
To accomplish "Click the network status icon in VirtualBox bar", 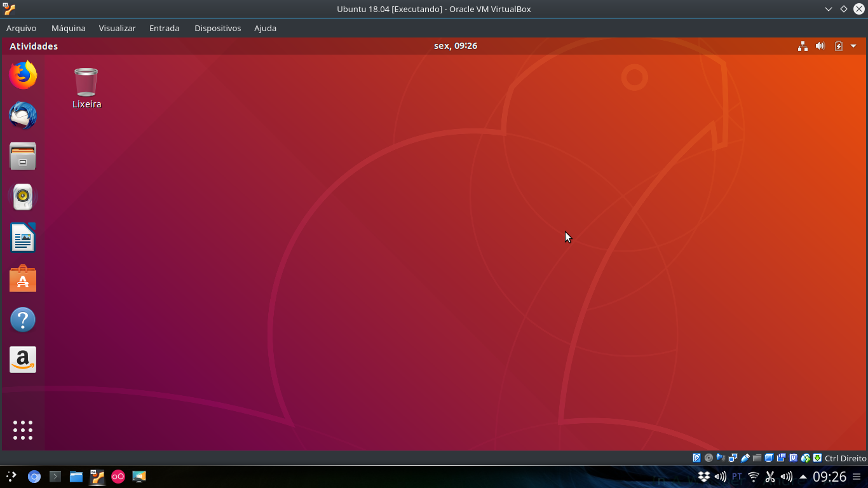I will [732, 457].
